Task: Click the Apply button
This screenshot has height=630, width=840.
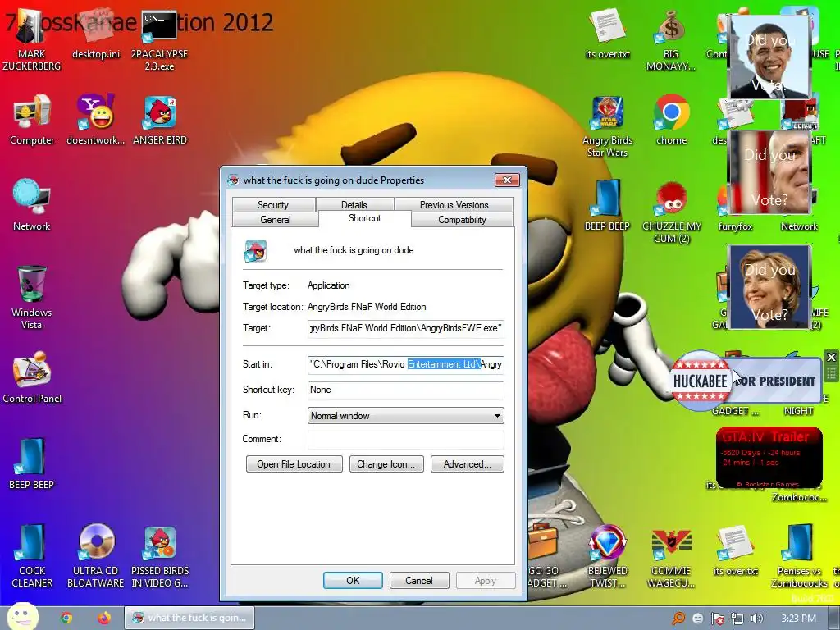Action: (486, 580)
